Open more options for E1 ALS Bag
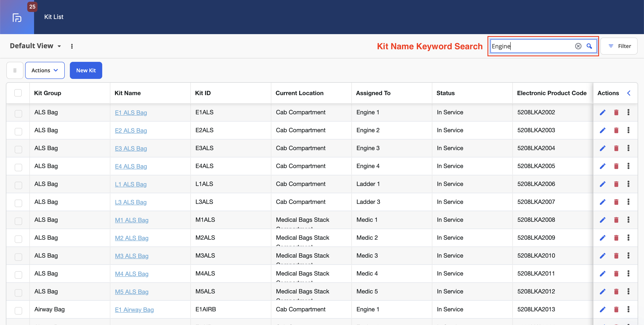The image size is (644, 325). click(628, 112)
